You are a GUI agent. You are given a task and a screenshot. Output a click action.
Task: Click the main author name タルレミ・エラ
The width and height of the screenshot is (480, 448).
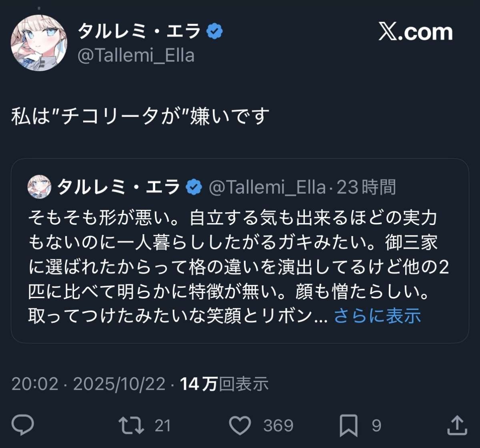tap(139, 31)
